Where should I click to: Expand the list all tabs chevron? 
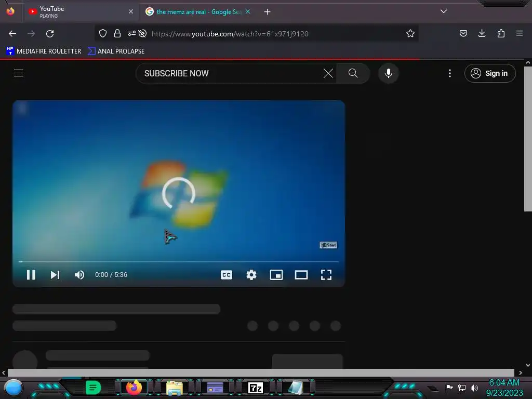click(x=444, y=11)
